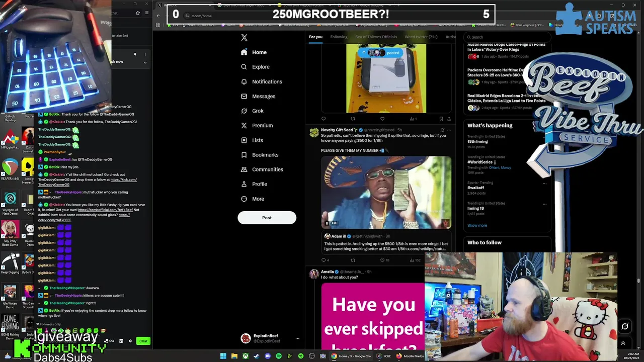Share the top post with vaporizer image
Screen dimensions: 644x362
click(449, 119)
